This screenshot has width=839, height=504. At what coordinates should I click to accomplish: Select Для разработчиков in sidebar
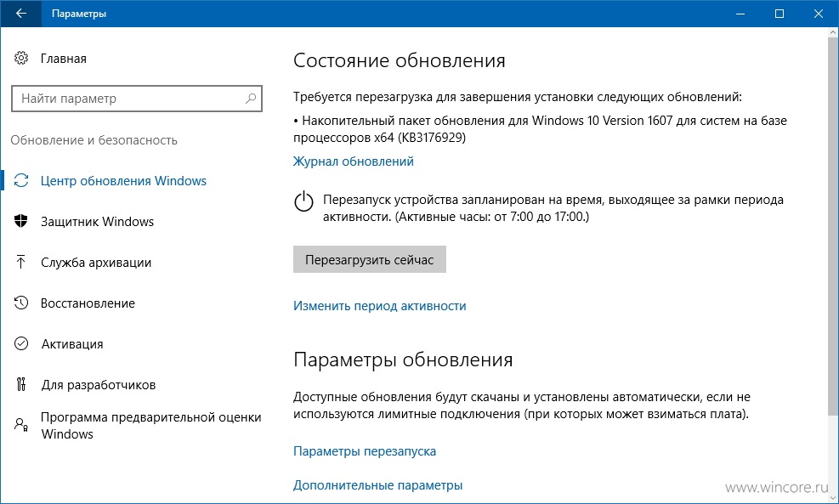coord(99,385)
